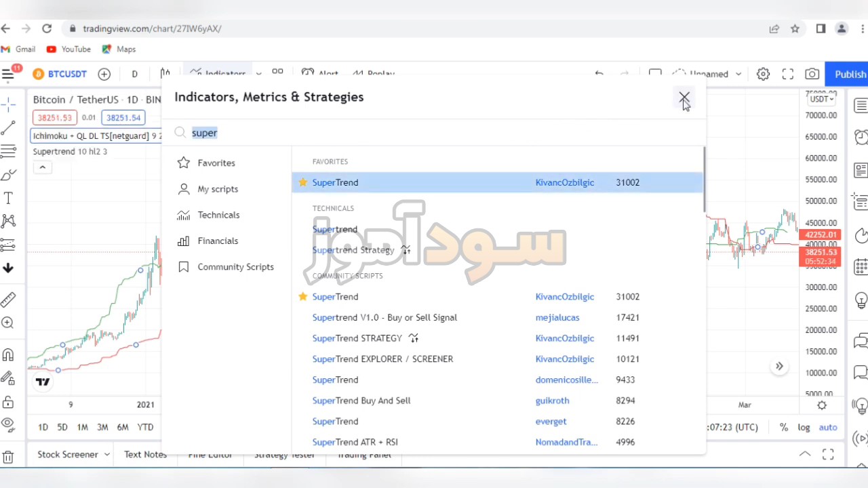Toggle hide all drawings eye icon
868x488 pixels.
[8, 425]
